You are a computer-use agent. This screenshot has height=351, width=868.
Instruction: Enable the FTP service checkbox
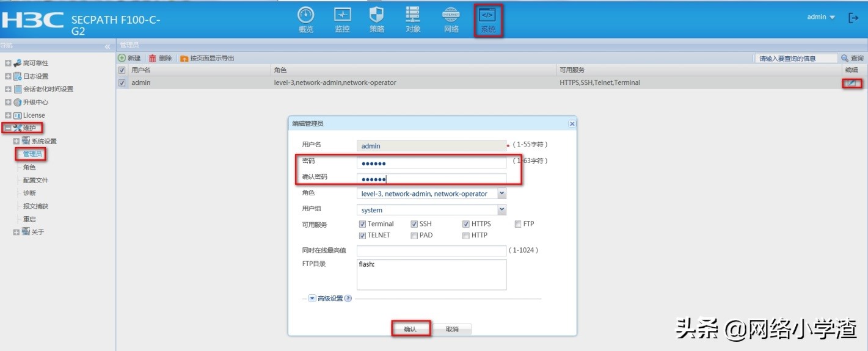518,224
